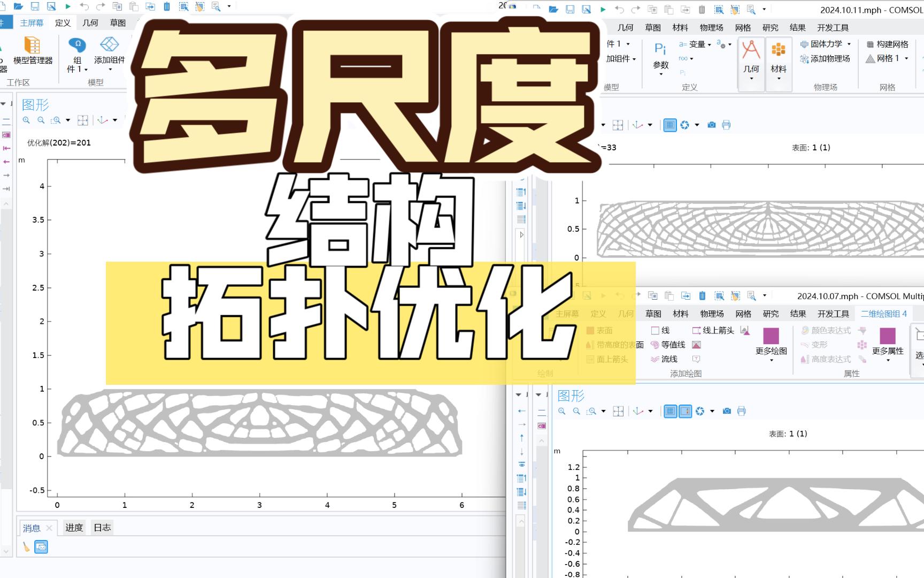Click camera snapshot icon in 2024.10.07 window
The width and height of the screenshot is (924, 578).
727,412
